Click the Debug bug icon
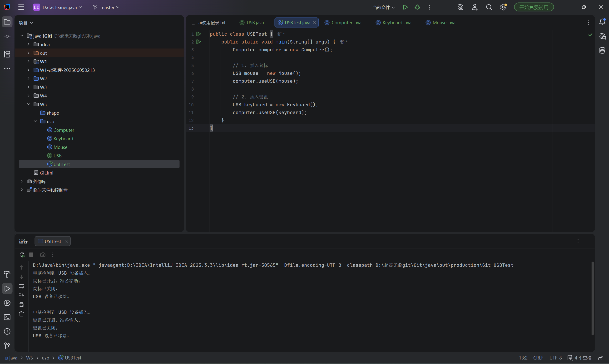 click(x=417, y=7)
